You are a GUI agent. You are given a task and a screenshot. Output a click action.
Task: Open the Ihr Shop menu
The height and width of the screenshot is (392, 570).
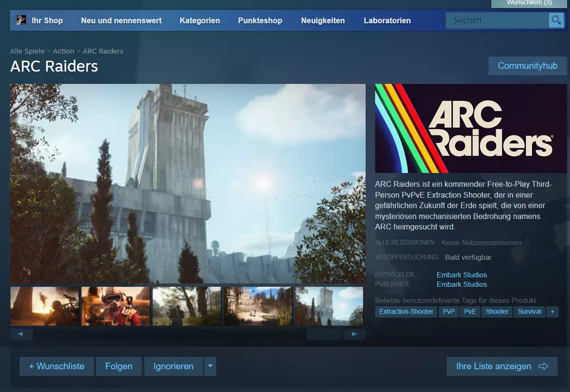[47, 20]
